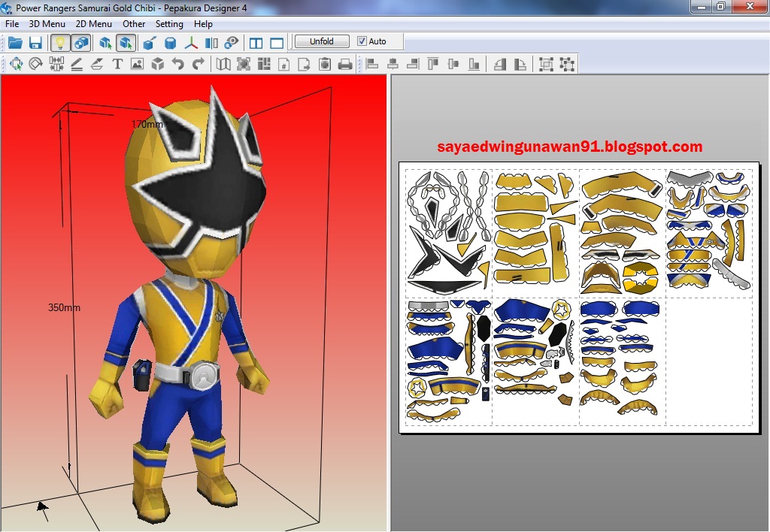Open the File menu

click(12, 23)
